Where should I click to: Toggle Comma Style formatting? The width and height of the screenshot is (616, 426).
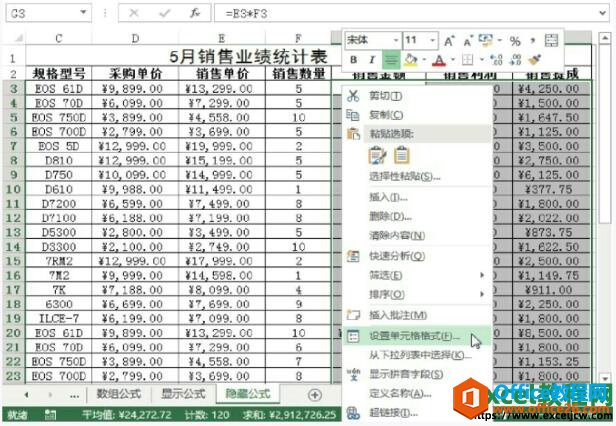tap(533, 40)
